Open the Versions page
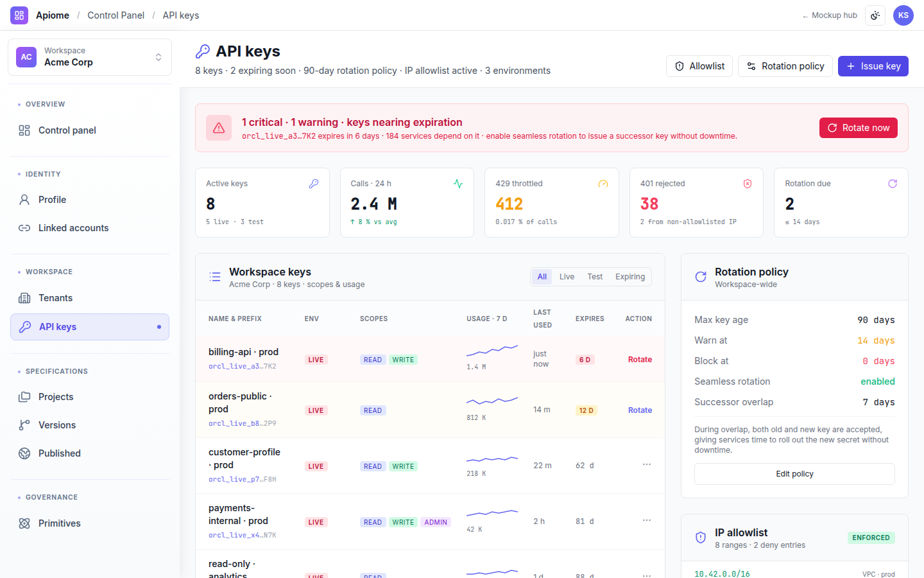Viewport: 924px width, 578px height. [x=90, y=425]
